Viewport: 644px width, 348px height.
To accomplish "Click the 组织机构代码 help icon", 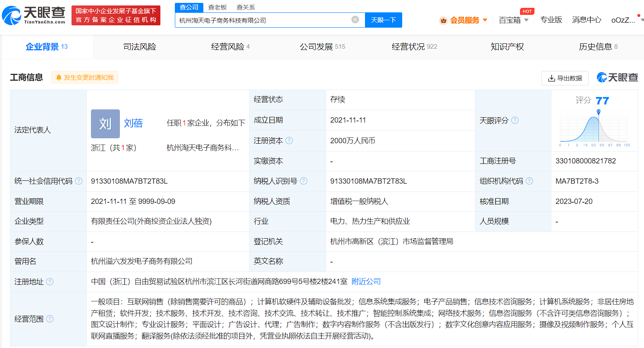I will pyautogui.click(x=529, y=181).
